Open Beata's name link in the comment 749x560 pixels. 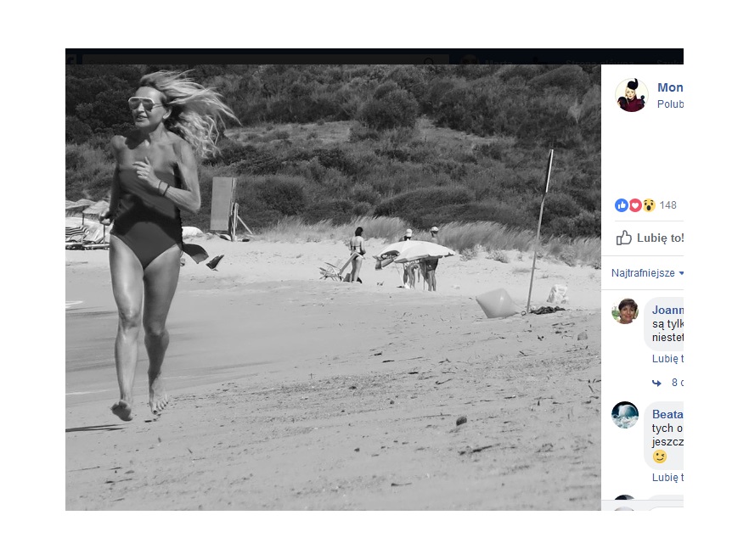(667, 414)
